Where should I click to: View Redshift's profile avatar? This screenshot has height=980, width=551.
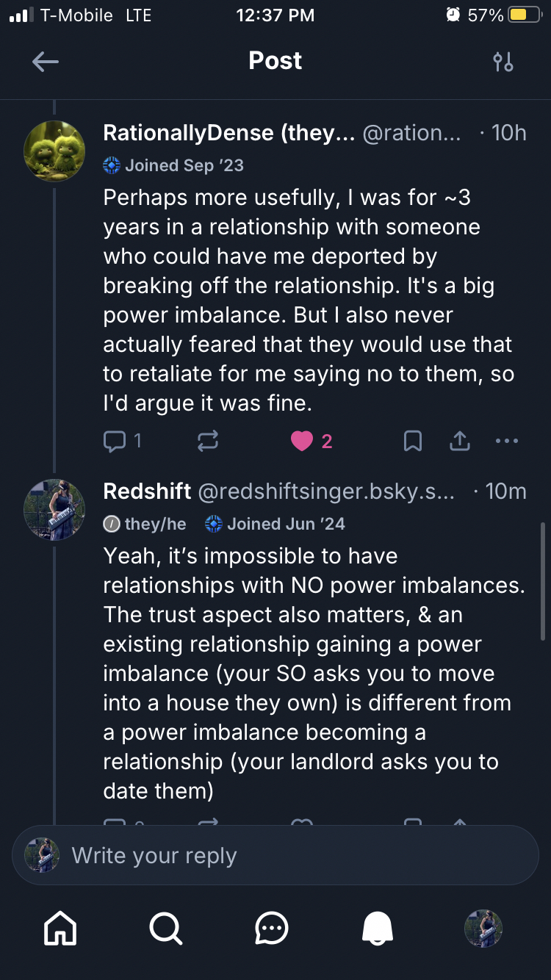tap(54, 509)
